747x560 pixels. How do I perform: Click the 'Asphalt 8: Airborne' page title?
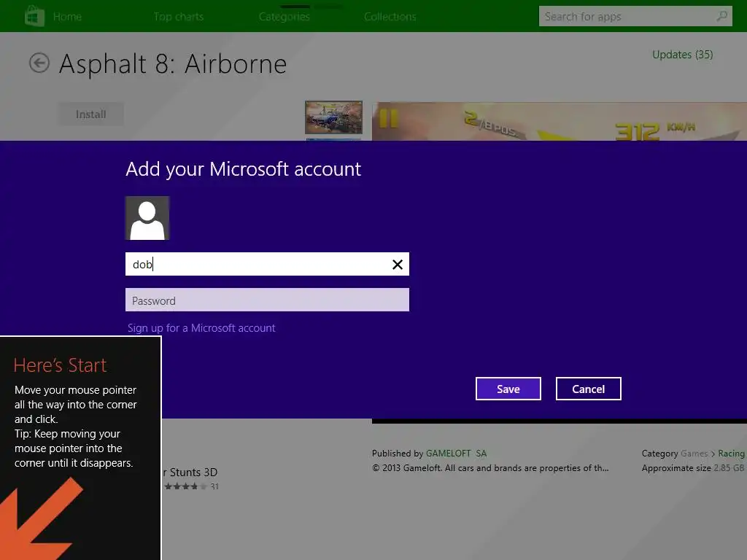pos(172,64)
